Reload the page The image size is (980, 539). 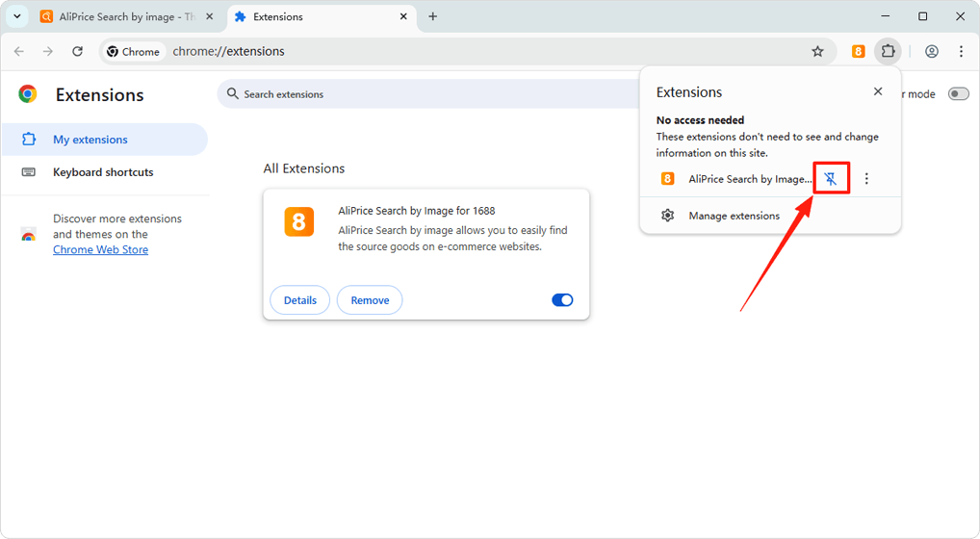(x=78, y=51)
